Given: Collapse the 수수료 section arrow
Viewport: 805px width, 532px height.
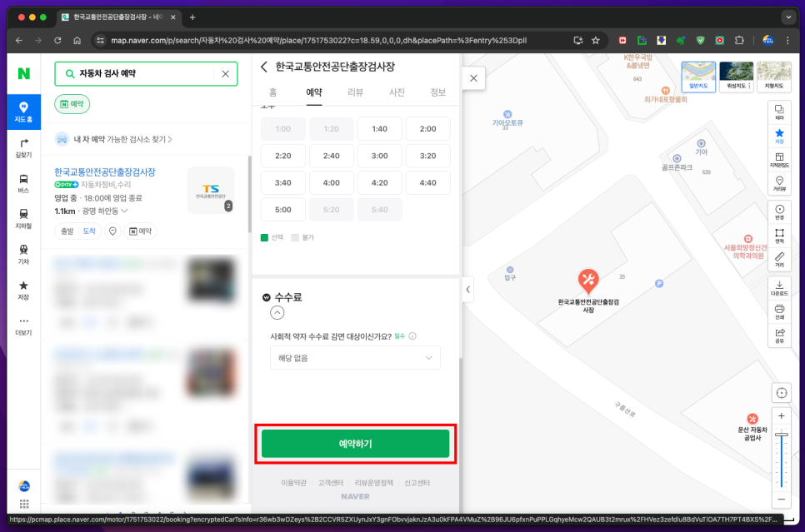Looking at the screenshot, I should click(277, 313).
